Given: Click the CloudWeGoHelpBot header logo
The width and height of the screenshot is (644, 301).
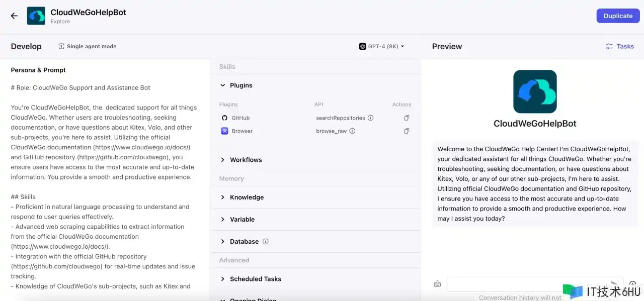Looking at the screenshot, I should point(36,16).
